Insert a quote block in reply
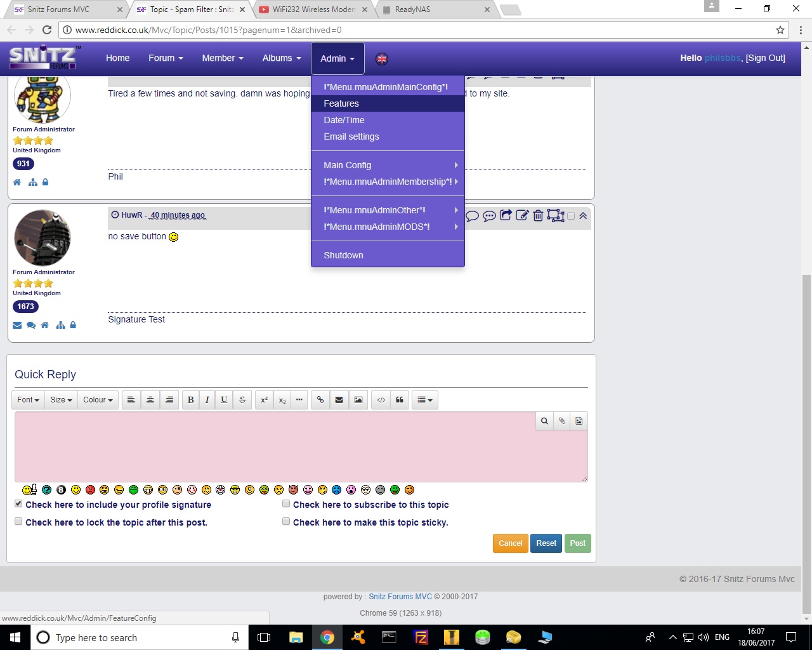Screen dimensions: 812x650 (x=400, y=400)
